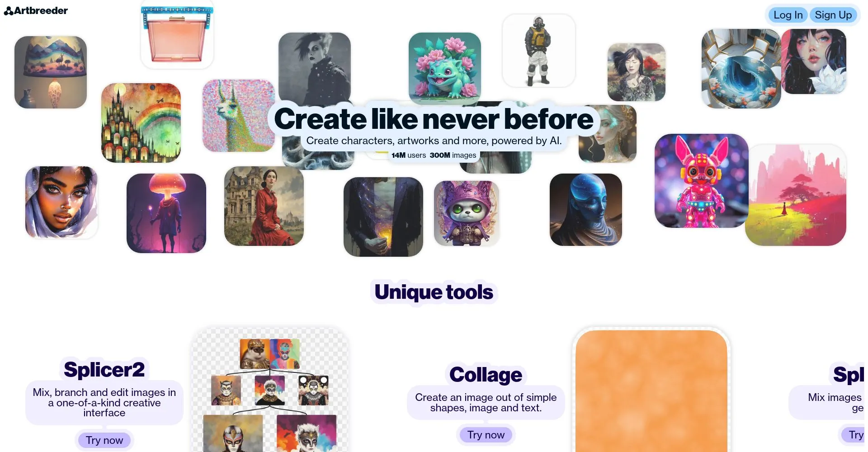Open the mushroom-head figure artwork
This screenshot has width=868, height=452.
(x=166, y=213)
